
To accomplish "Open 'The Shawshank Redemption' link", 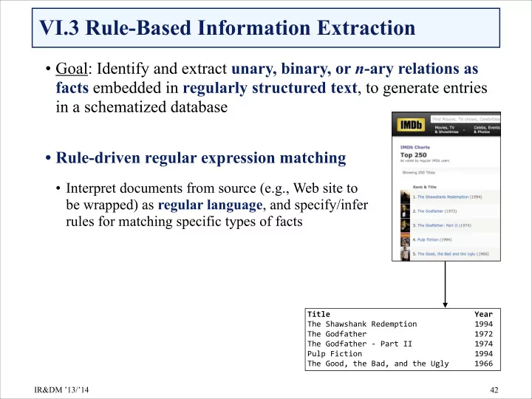I will pyautogui.click(x=443, y=197).
